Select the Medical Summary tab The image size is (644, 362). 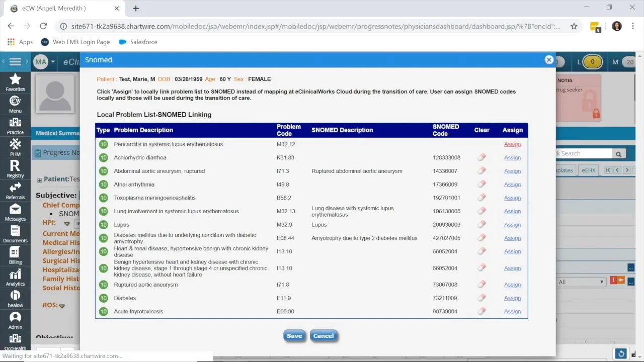[x=57, y=133]
